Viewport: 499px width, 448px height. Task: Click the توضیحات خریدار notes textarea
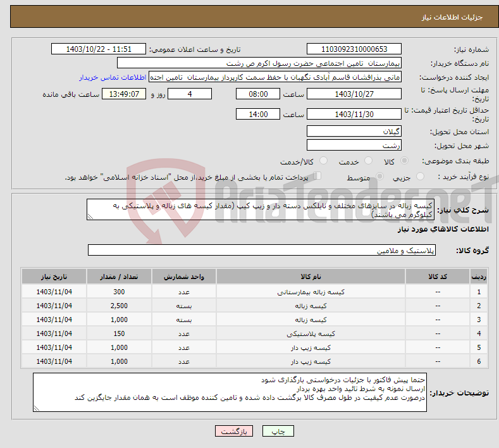coord(230,392)
